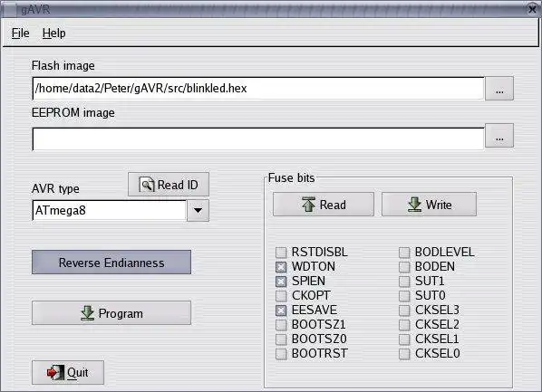Read the fuse bits
This screenshot has height=392, width=542.
click(x=324, y=205)
